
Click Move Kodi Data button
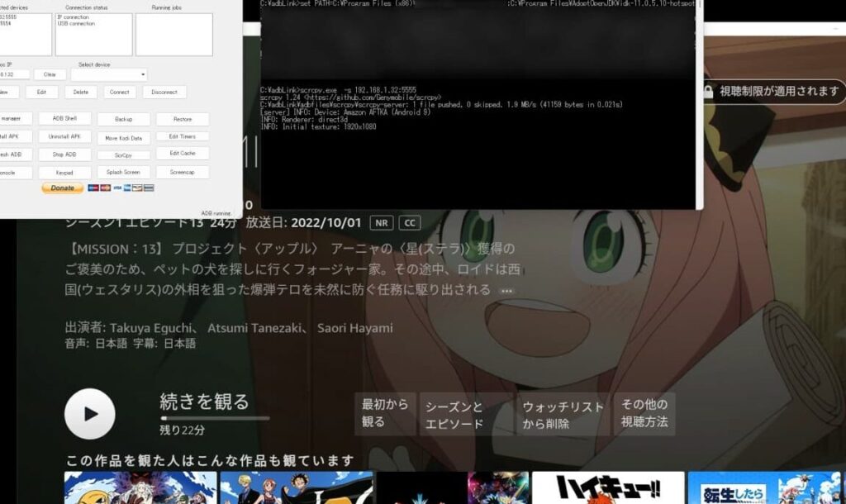[124, 138]
